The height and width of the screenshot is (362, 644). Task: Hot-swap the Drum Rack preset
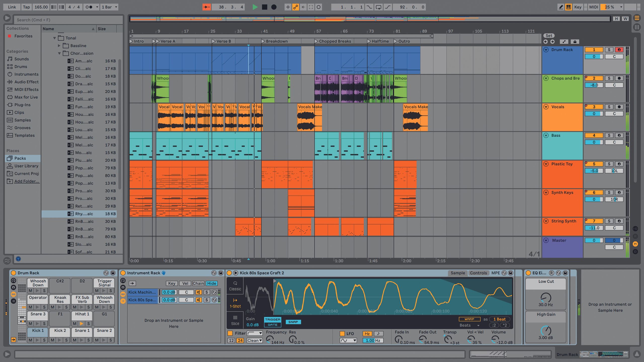(x=106, y=273)
